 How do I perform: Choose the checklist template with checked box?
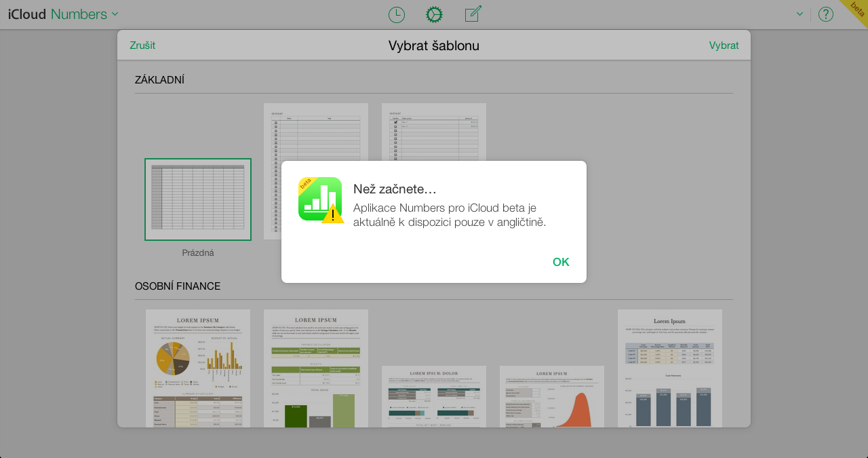(x=434, y=132)
